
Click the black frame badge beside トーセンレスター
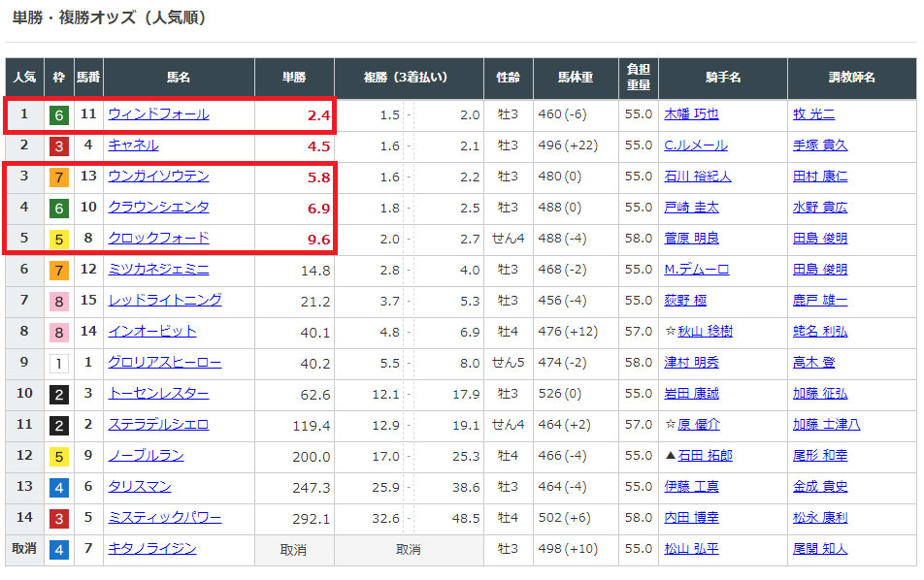(59, 394)
